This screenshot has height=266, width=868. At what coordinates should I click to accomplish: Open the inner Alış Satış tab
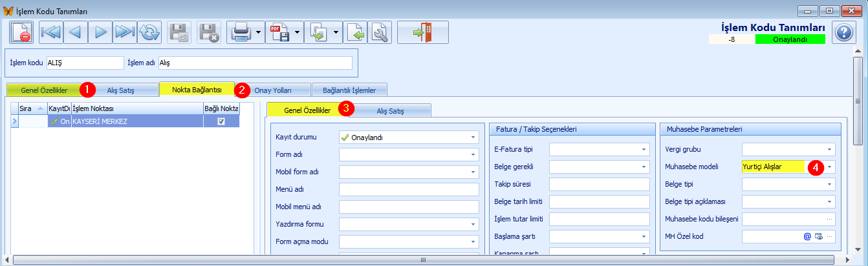pyautogui.click(x=390, y=110)
